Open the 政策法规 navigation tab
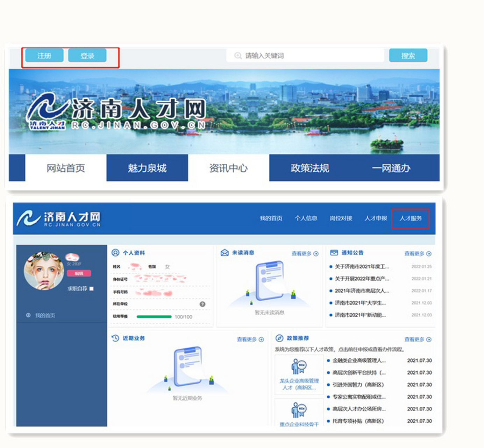 click(x=310, y=168)
